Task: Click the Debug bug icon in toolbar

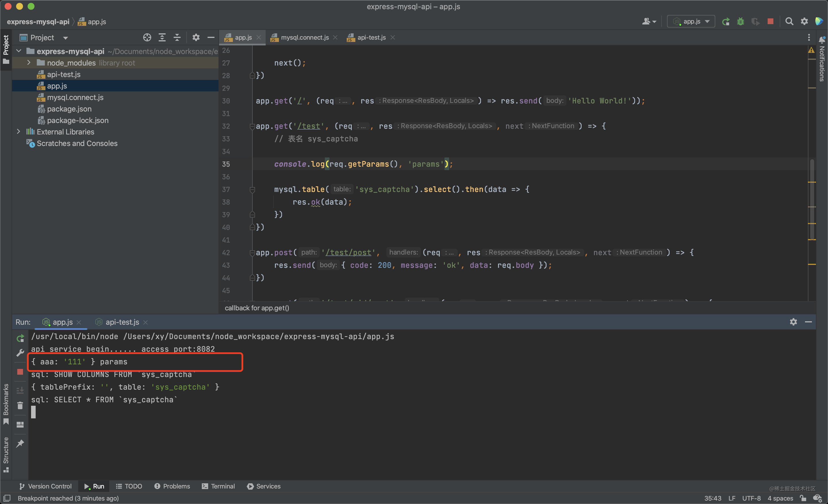Action: [x=740, y=22]
